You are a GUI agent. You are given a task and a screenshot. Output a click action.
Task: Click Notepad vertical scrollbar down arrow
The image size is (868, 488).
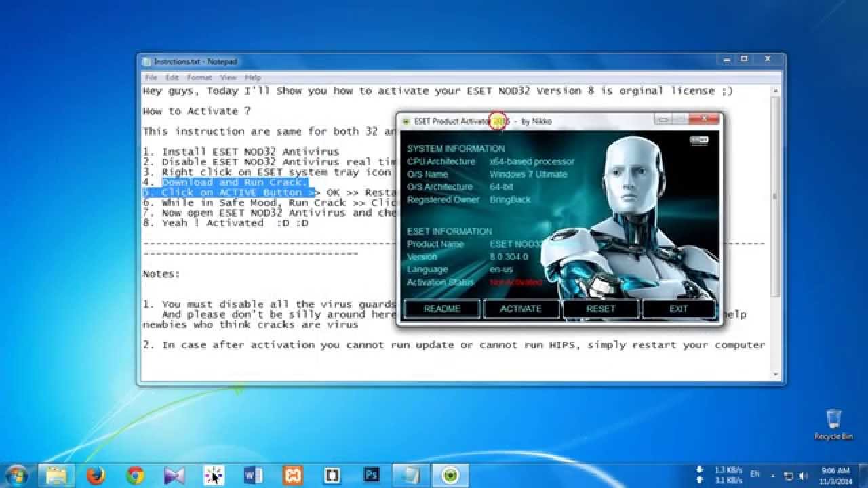(776, 374)
